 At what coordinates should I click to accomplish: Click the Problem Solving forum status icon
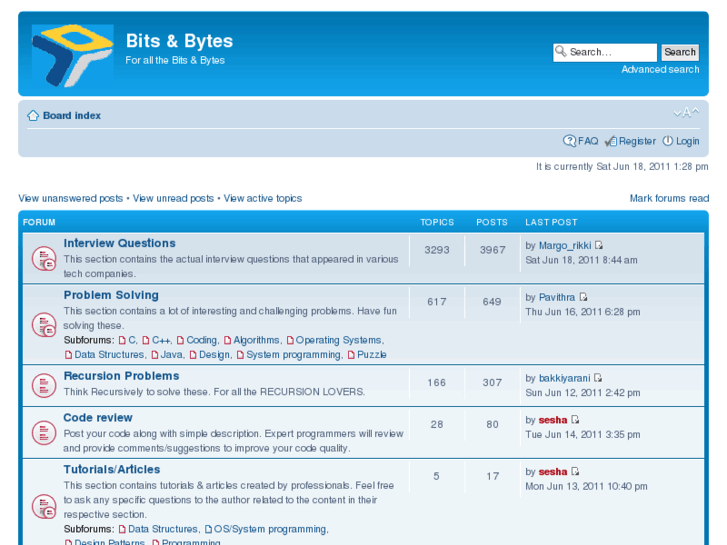(x=44, y=324)
